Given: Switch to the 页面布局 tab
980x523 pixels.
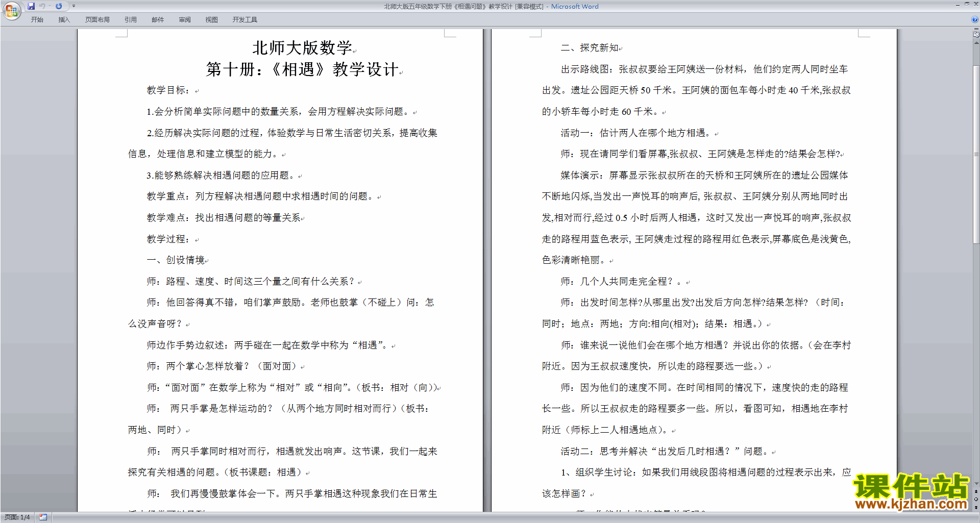Looking at the screenshot, I should [97, 19].
